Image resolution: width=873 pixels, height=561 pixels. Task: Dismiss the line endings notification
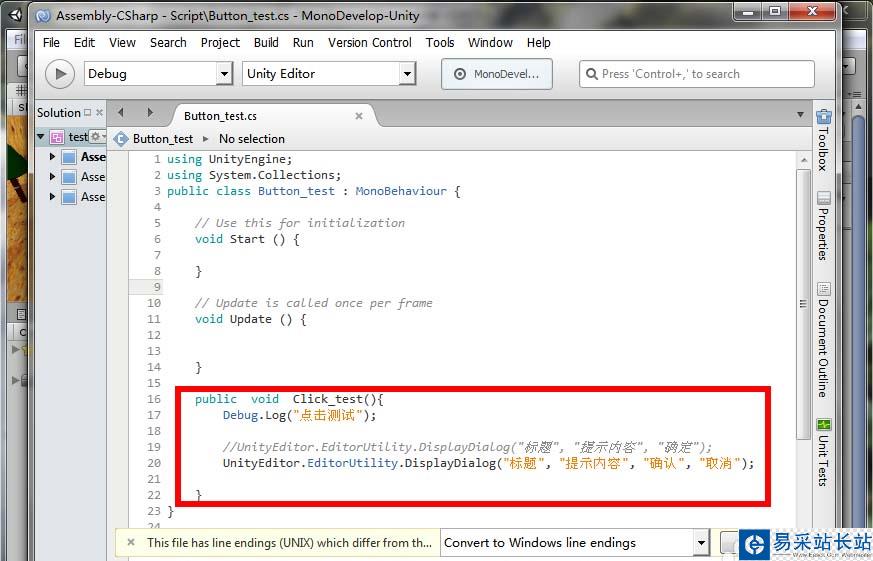coord(131,542)
